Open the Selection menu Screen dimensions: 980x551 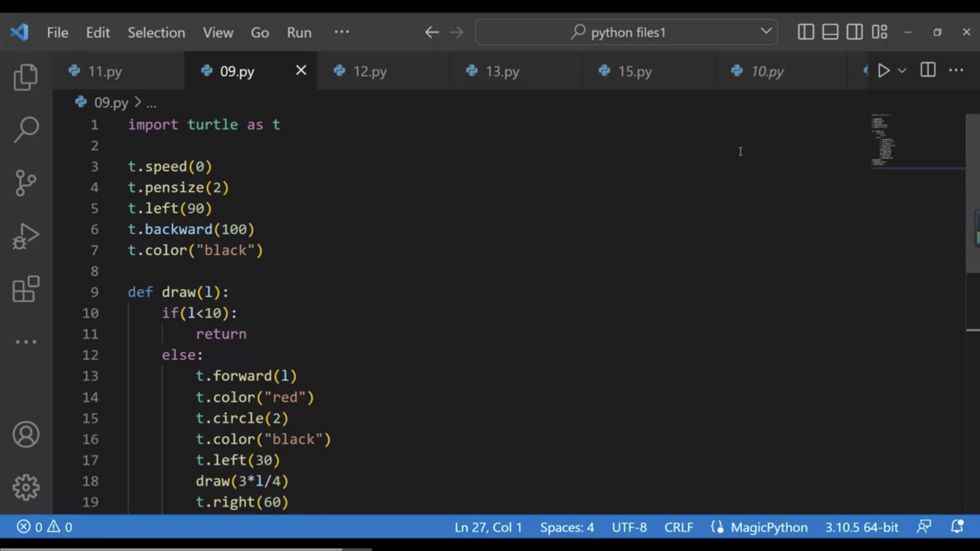click(x=156, y=33)
